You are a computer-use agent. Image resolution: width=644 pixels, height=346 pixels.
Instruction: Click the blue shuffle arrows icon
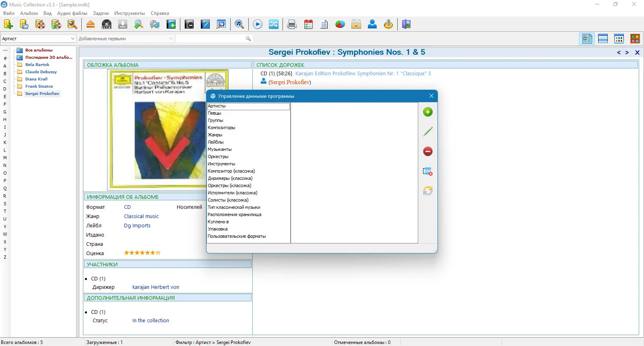click(274, 25)
